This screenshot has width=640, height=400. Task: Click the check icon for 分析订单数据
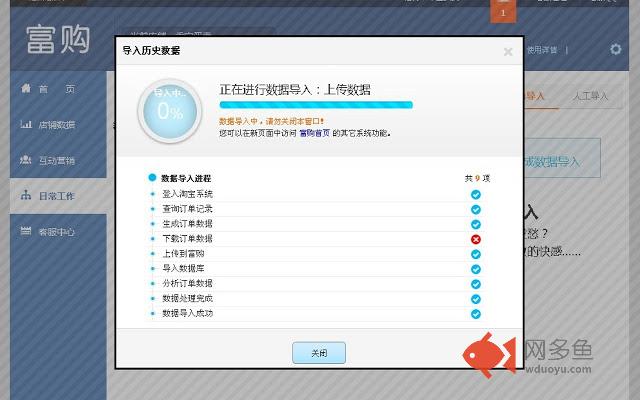click(476, 284)
